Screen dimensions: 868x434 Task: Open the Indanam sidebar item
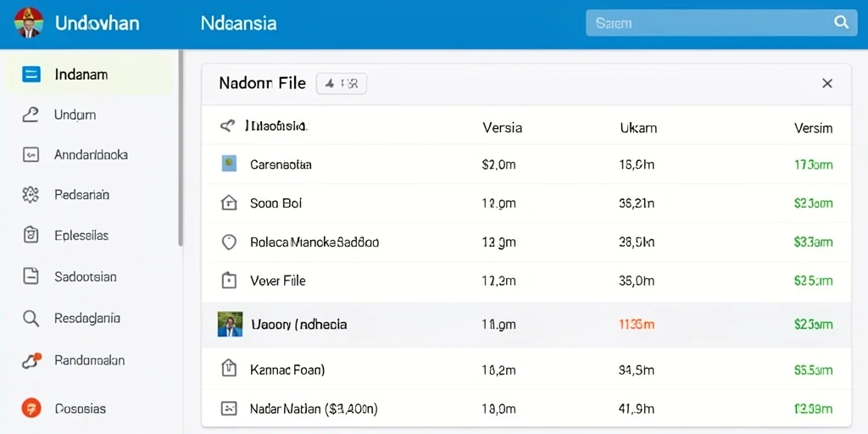(88, 75)
